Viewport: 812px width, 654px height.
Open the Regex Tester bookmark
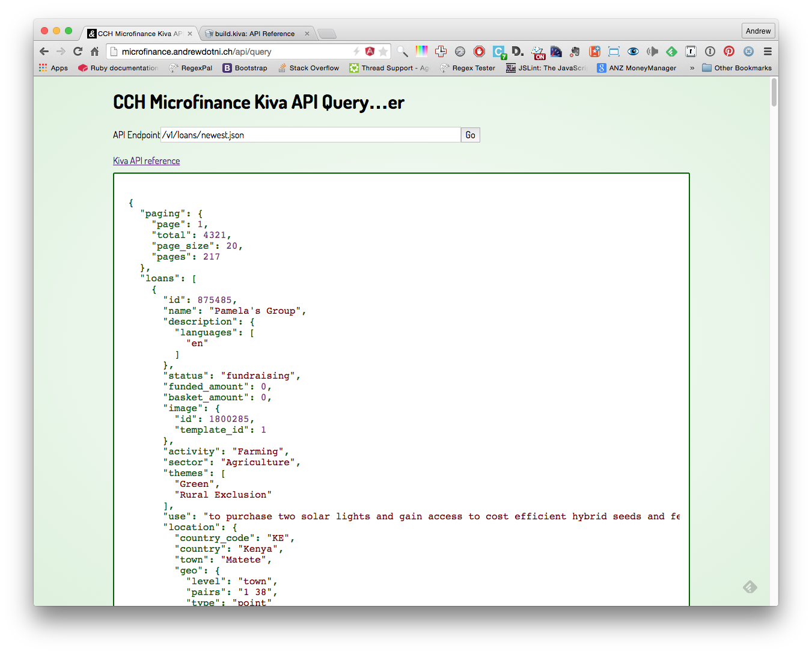click(x=468, y=68)
